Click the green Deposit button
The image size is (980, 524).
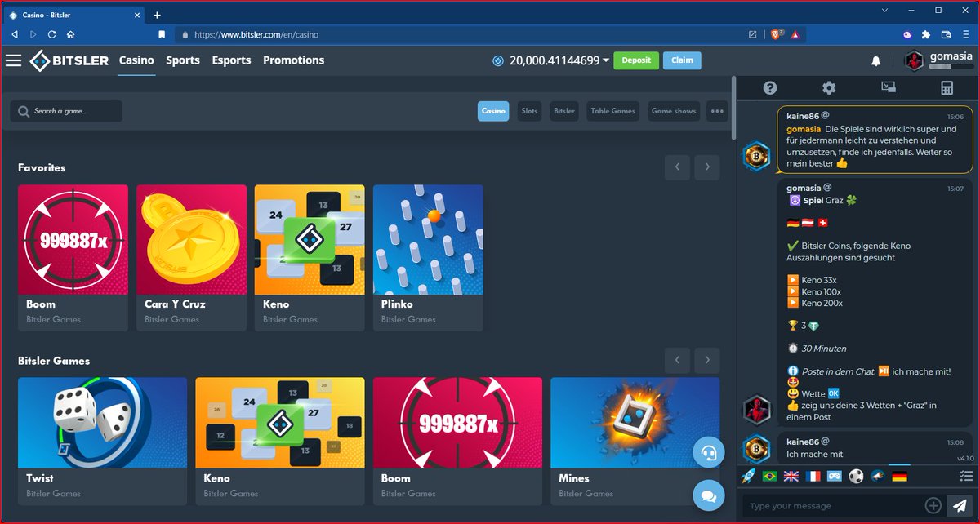636,60
